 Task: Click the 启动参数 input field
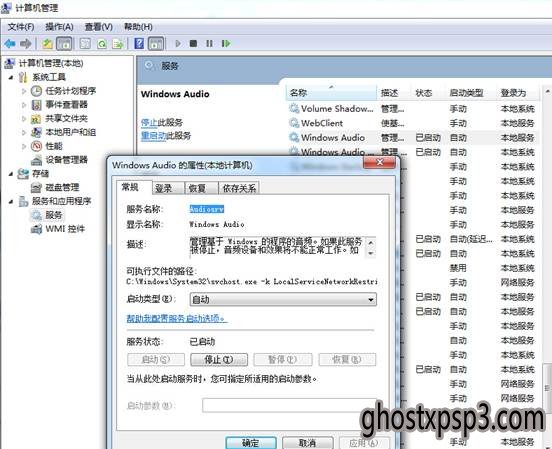pyautogui.click(x=289, y=405)
